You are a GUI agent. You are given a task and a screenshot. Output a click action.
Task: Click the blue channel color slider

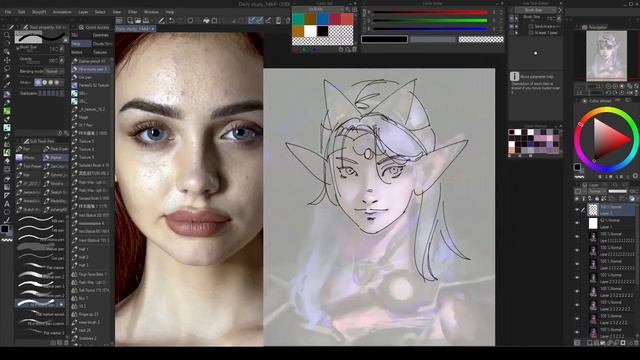[x=430, y=29]
